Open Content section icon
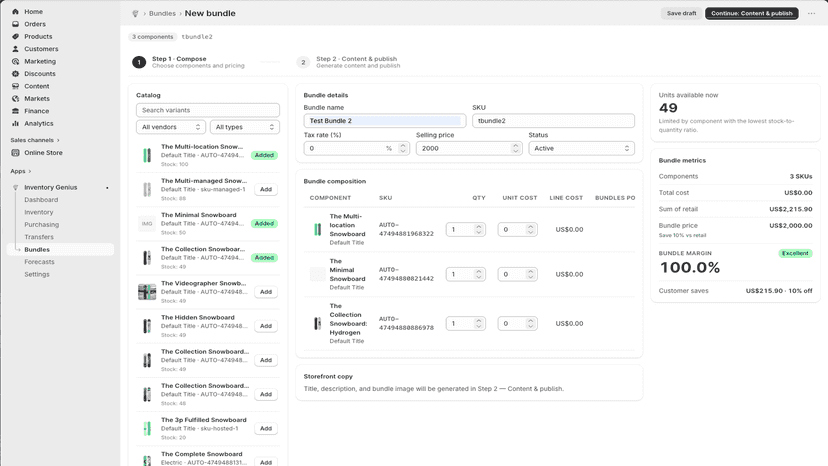 [x=15, y=86]
